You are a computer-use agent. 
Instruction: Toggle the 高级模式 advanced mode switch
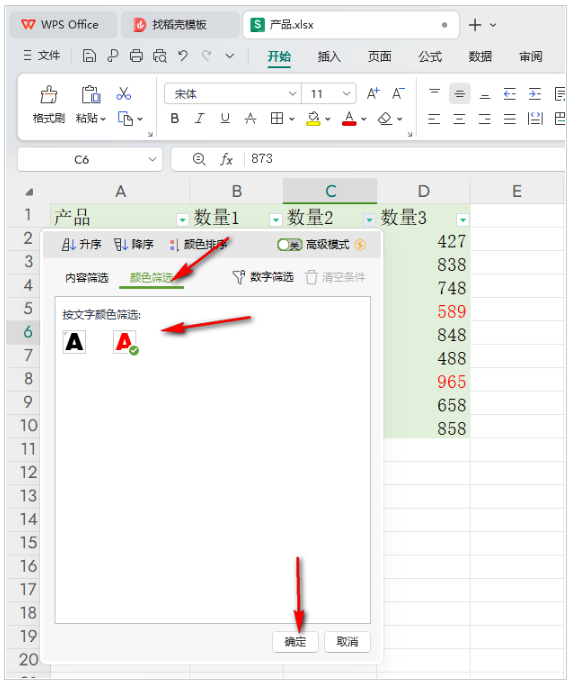[289, 245]
